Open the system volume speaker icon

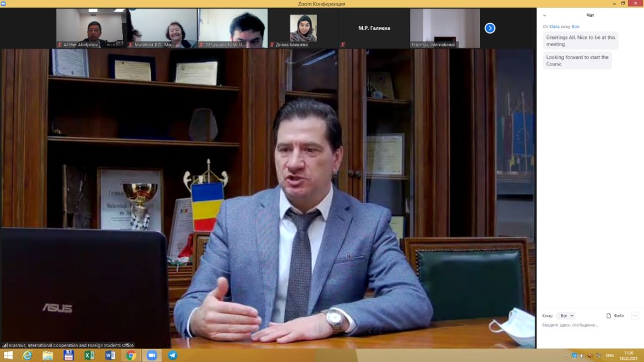(x=582, y=355)
